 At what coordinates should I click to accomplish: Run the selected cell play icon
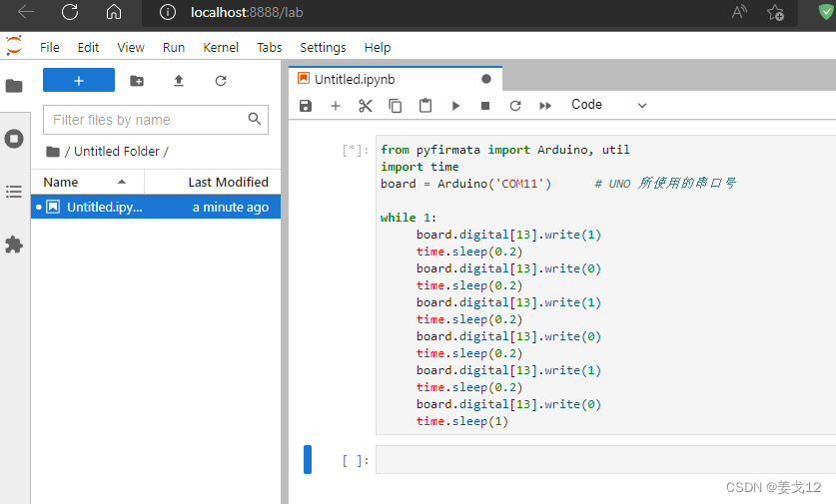(x=455, y=106)
